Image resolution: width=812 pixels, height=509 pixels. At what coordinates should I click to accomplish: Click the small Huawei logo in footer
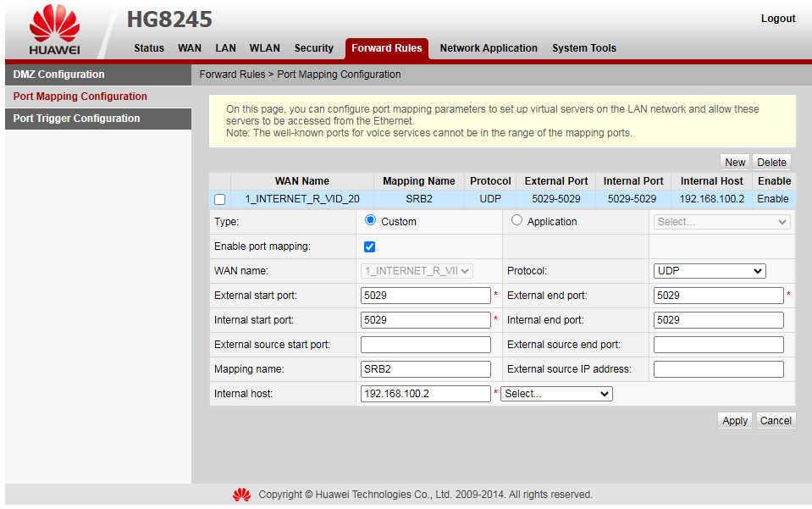click(x=241, y=495)
